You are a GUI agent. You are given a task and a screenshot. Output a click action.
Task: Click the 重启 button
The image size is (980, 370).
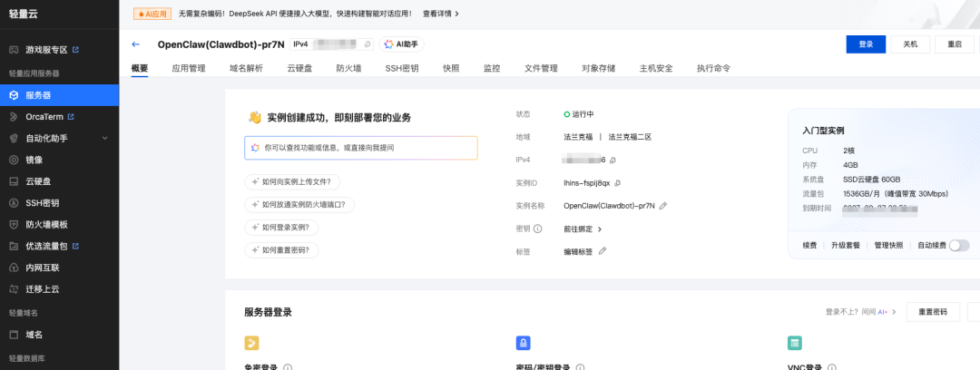955,44
